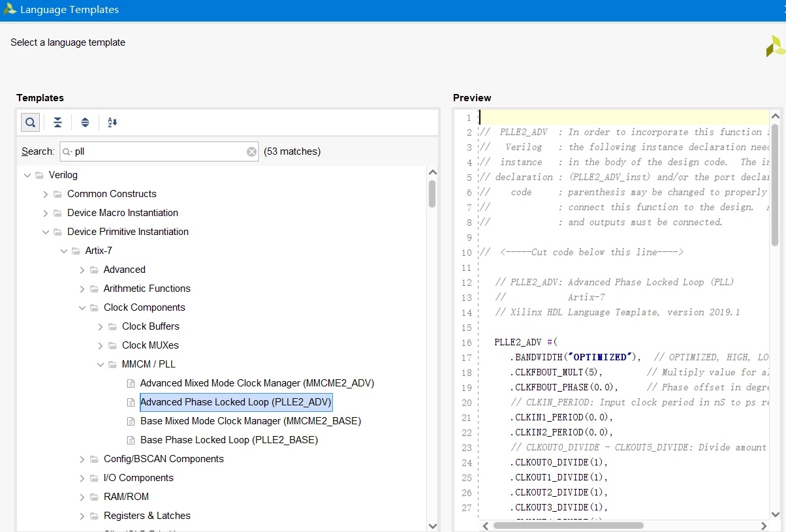
Task: Click the Clock MUXes folder icon
Action: tap(112, 345)
